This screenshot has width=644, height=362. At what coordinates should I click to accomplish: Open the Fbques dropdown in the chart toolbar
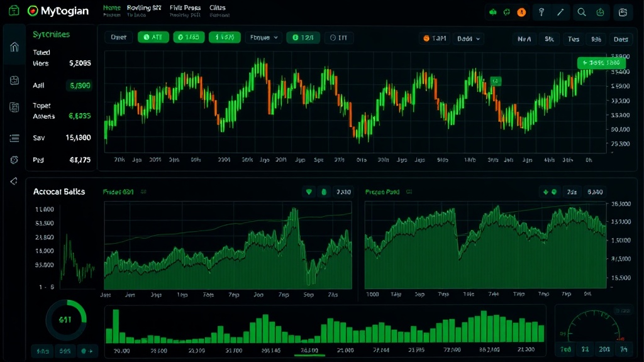[264, 38]
